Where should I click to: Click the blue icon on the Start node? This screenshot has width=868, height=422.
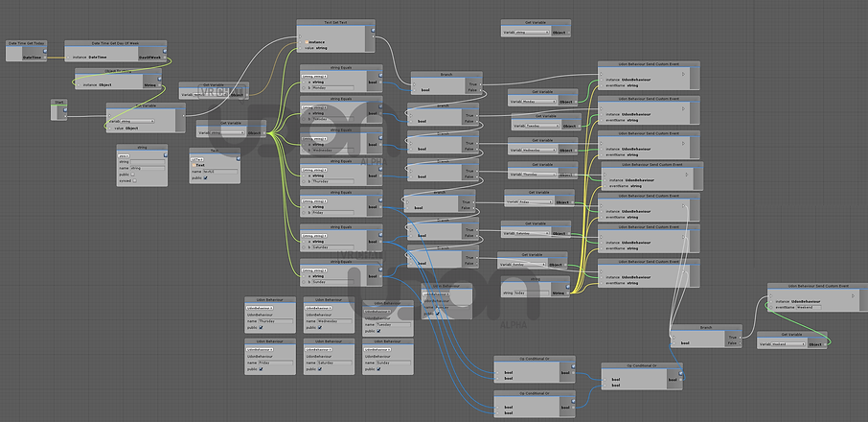click(x=65, y=109)
